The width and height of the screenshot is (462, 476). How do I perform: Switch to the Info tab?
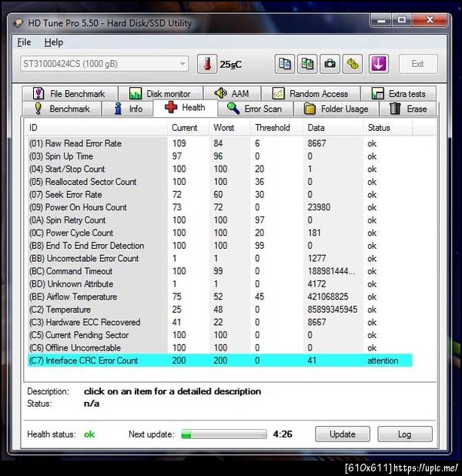coord(128,109)
